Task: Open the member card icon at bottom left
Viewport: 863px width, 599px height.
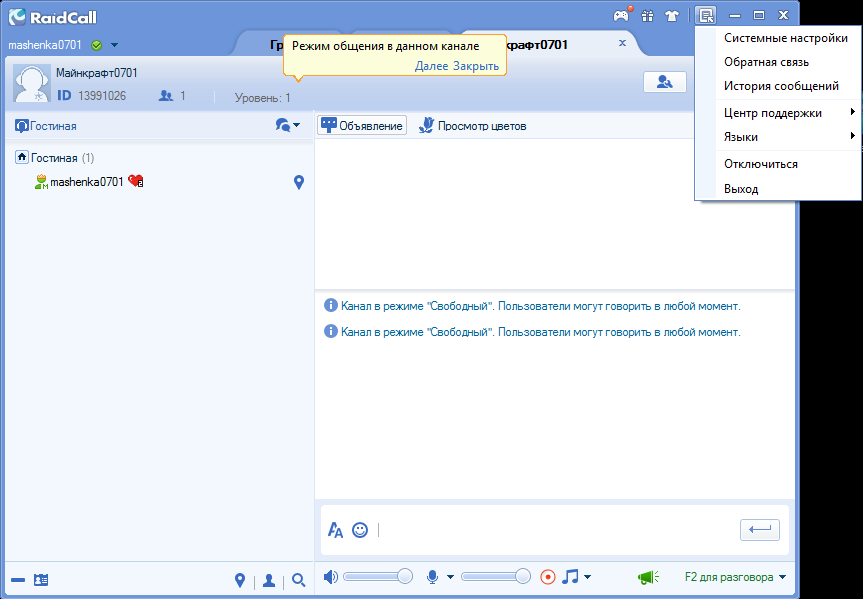Action: click(41, 580)
